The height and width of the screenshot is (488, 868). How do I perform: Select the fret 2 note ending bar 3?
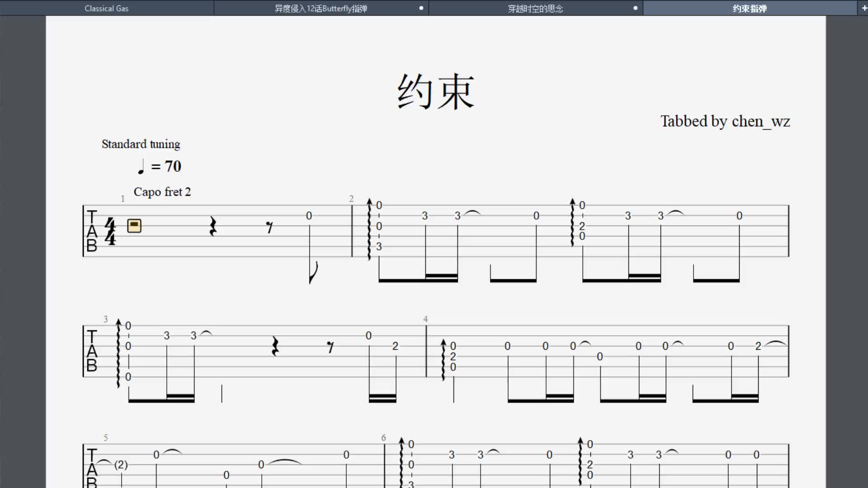[x=395, y=346]
